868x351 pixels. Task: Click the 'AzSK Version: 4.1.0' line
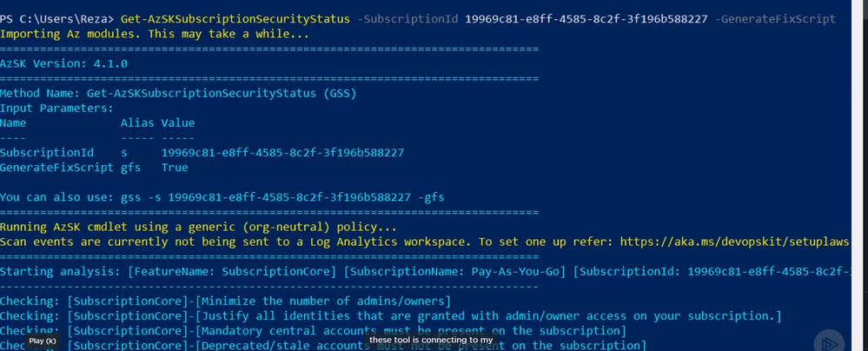(63, 63)
